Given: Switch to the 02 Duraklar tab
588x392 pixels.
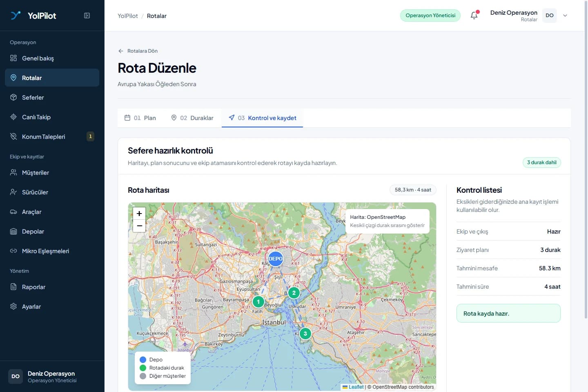Looking at the screenshot, I should click(192, 118).
